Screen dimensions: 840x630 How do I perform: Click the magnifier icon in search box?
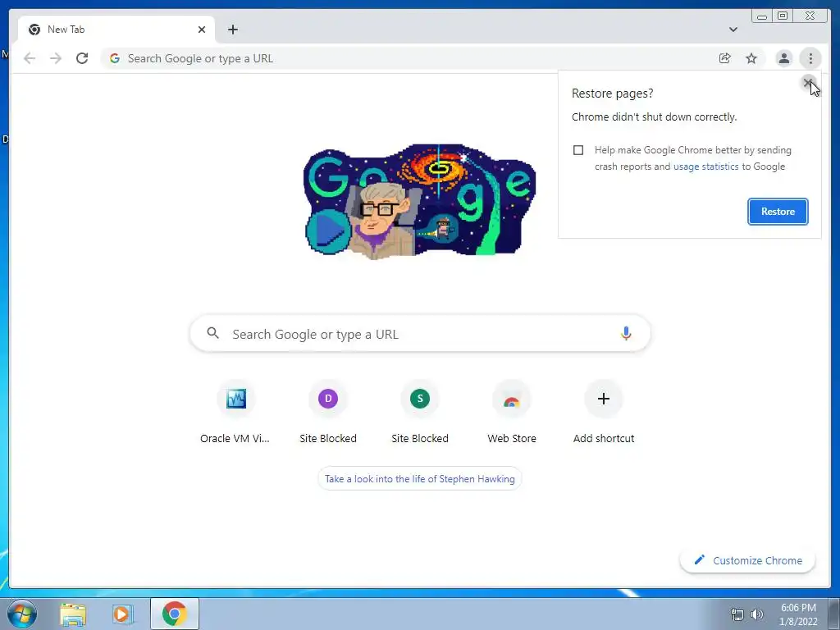pyautogui.click(x=212, y=333)
